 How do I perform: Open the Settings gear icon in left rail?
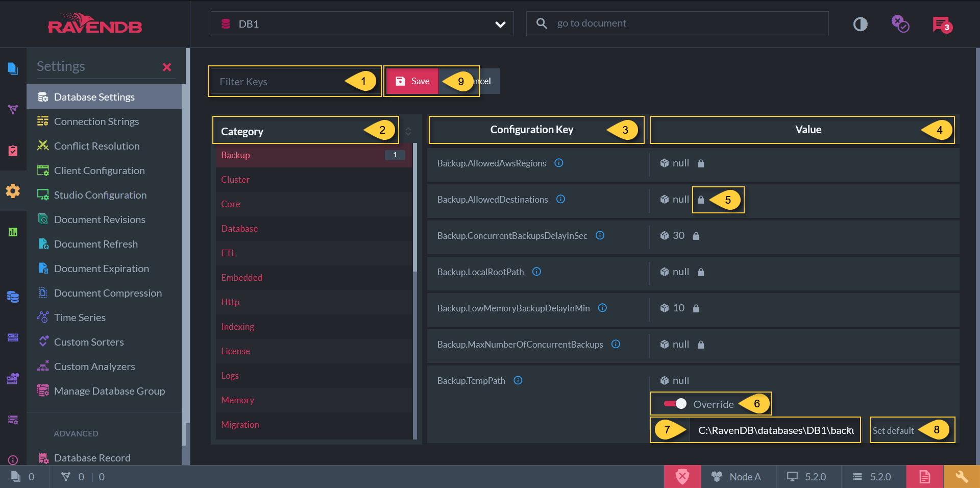(x=13, y=191)
